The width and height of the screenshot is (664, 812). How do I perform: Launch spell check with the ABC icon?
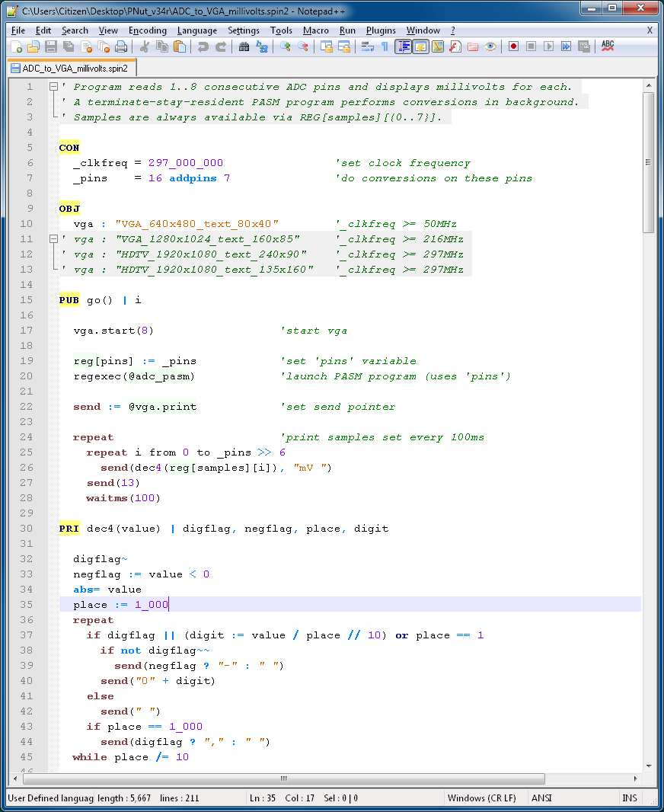[608, 46]
